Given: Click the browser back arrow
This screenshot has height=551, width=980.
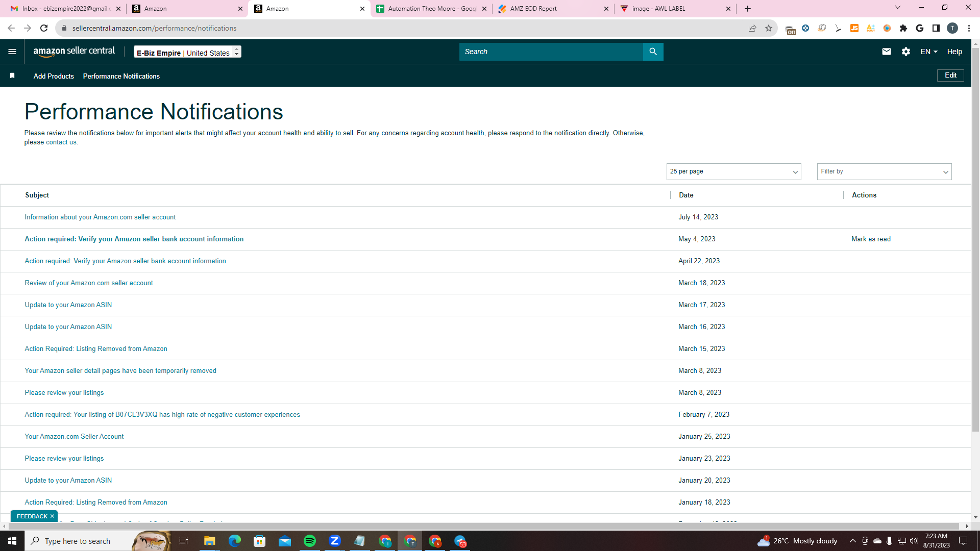Looking at the screenshot, I should click(x=11, y=28).
